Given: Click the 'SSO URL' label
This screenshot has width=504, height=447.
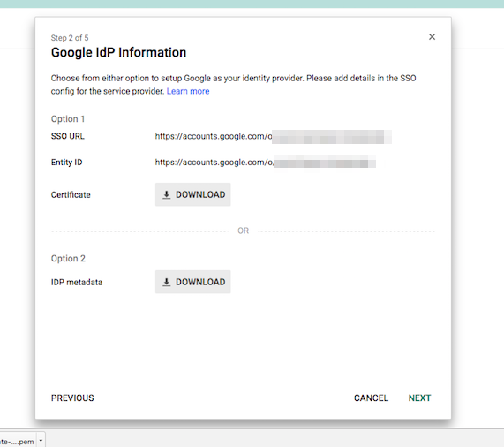Looking at the screenshot, I should (67, 136).
